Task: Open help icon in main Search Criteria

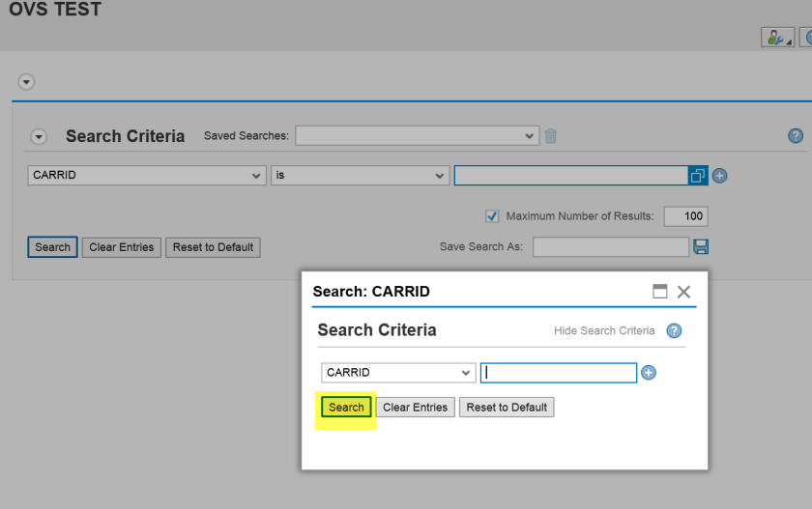Action: tap(796, 136)
